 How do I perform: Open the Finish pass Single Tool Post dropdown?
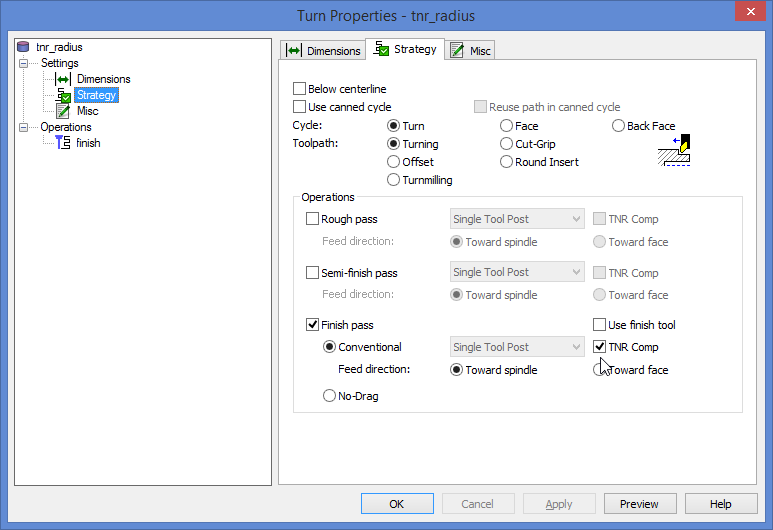[x=516, y=347]
